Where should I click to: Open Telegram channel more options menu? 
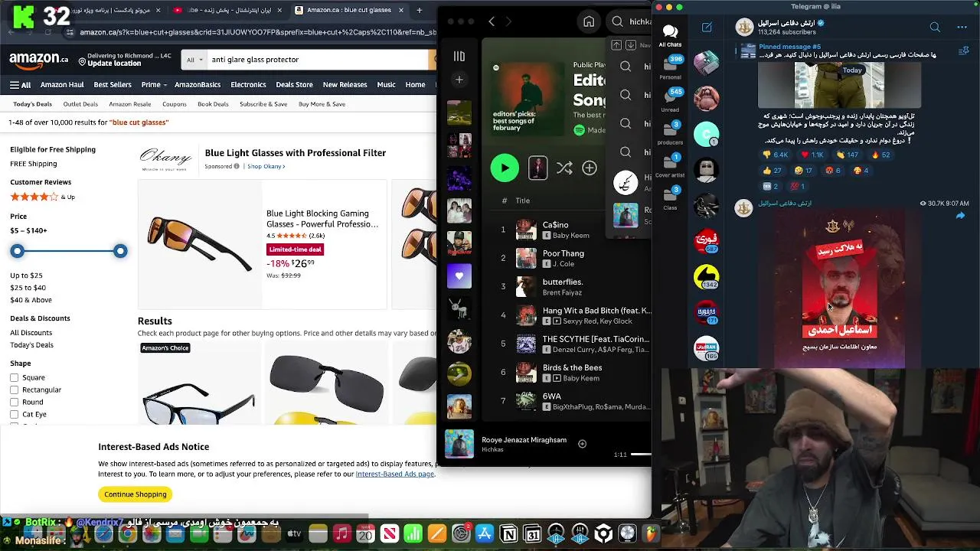click(962, 28)
